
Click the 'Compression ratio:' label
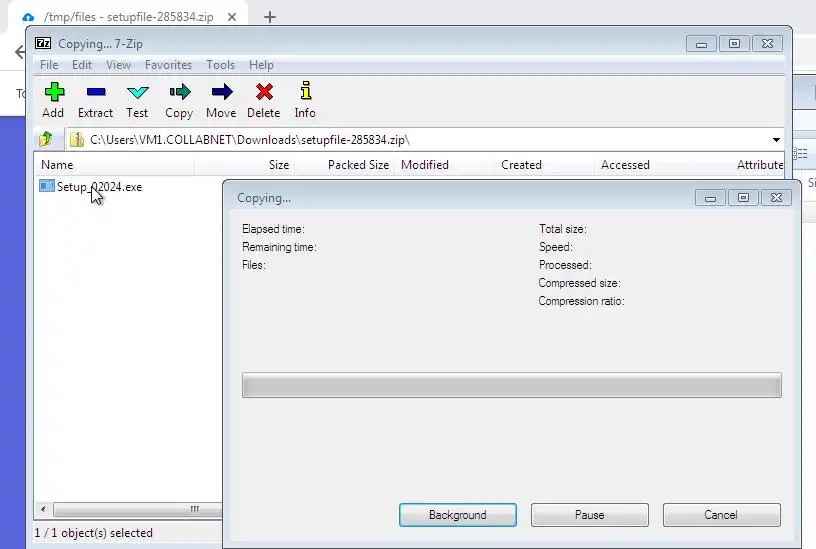[x=581, y=301]
